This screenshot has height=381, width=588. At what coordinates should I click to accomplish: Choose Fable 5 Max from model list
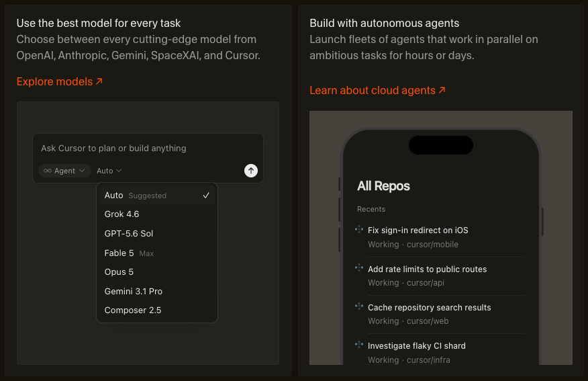pos(157,253)
